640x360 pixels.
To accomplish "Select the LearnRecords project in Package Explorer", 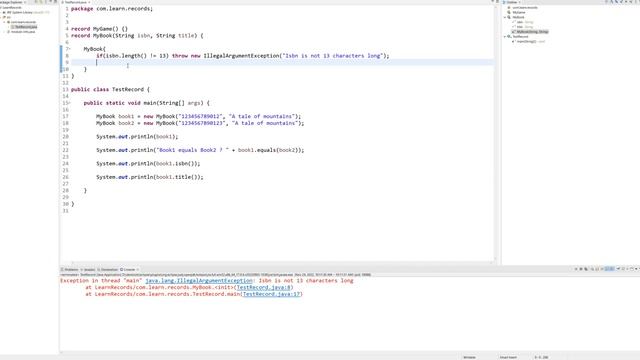I will click(12, 7).
